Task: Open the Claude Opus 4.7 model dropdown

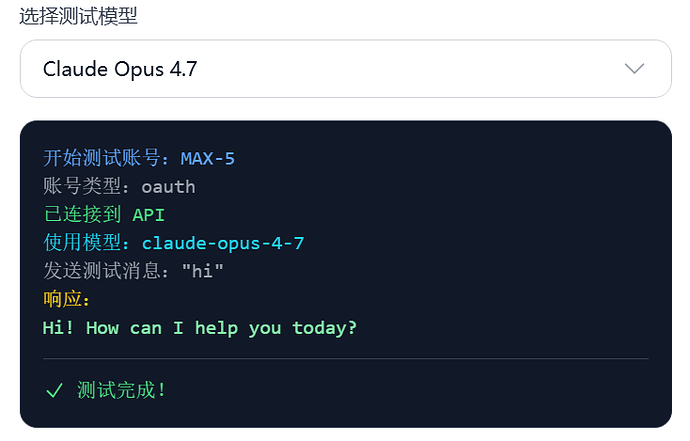Action: pyautogui.click(x=345, y=69)
